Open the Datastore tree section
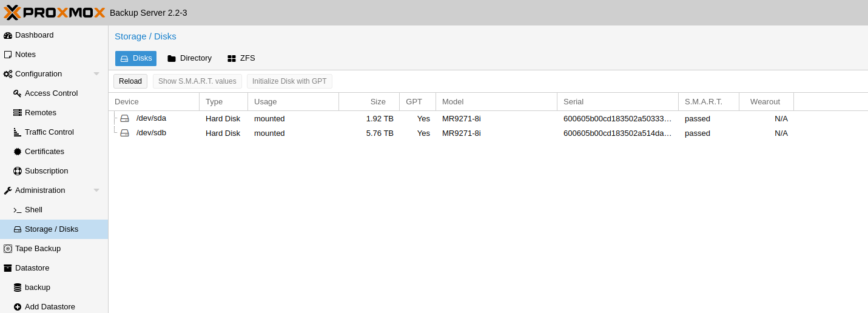 [x=32, y=268]
